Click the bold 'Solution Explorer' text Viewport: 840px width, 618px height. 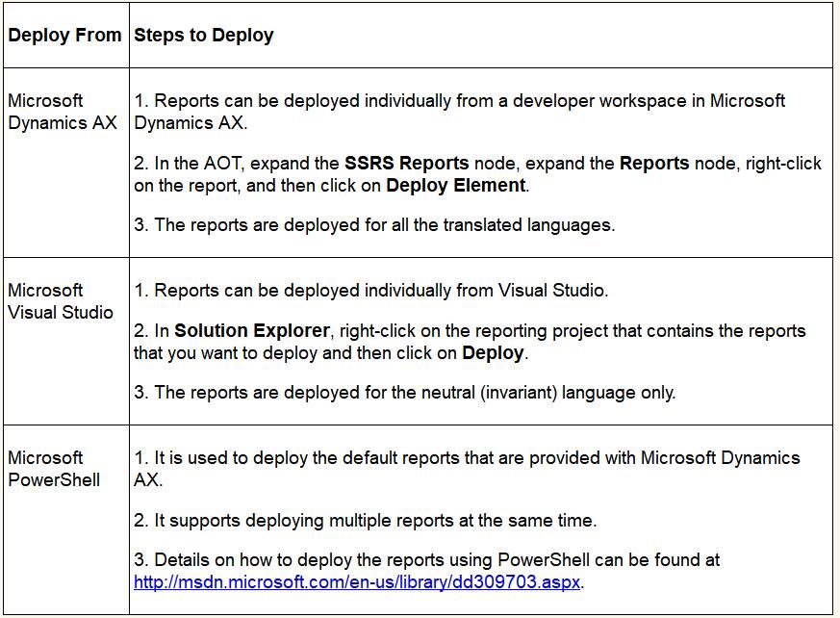[252, 331]
